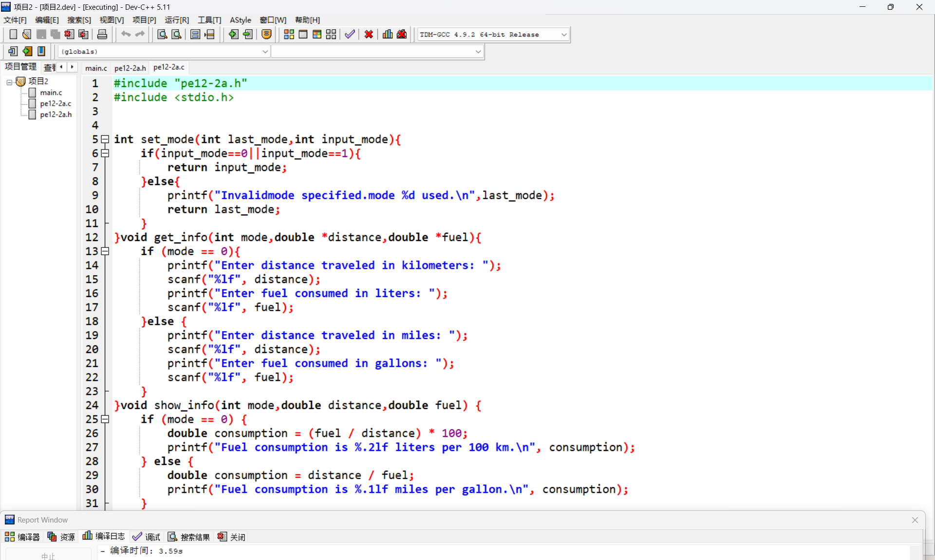
Task: Click the Profile analysis bar chart icon
Action: (388, 35)
